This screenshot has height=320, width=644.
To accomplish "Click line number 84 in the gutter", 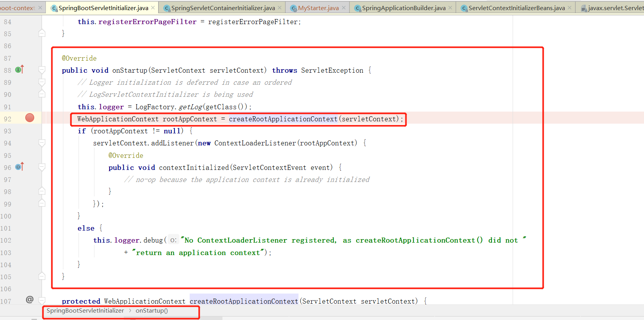I will (x=8, y=22).
